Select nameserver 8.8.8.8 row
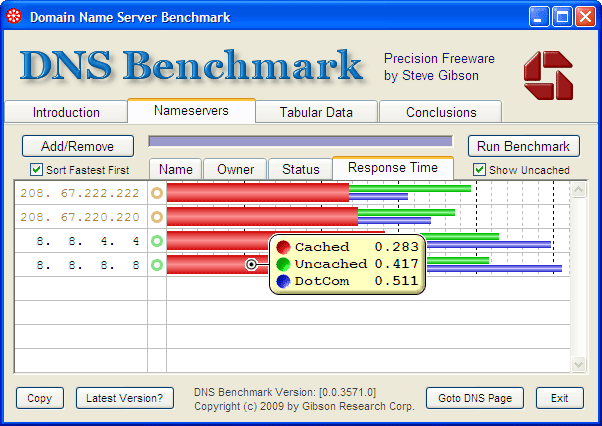 tap(293, 265)
